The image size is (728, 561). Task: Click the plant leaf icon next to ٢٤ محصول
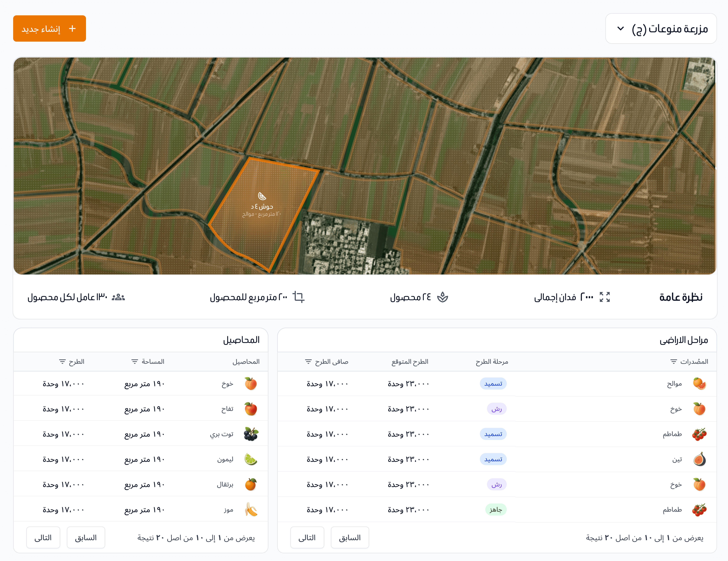coord(442,297)
